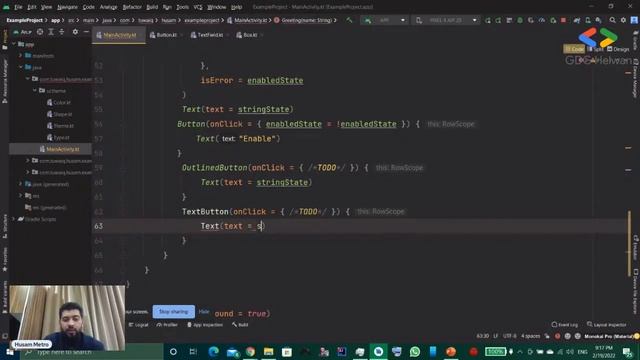Open the Logcat tool window
The image size is (640, 360).
pyautogui.click(x=139, y=325)
